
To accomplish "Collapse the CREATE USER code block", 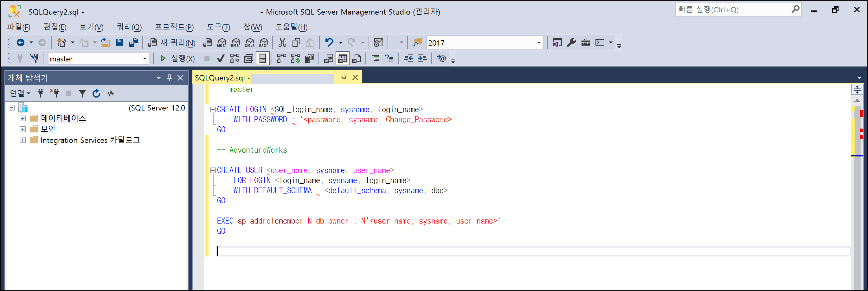I will tap(213, 170).
